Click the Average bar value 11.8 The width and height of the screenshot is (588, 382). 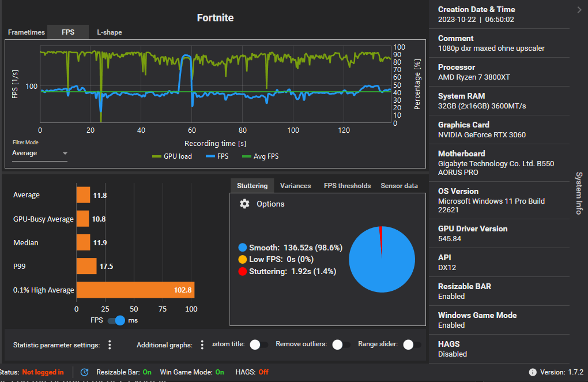point(100,195)
